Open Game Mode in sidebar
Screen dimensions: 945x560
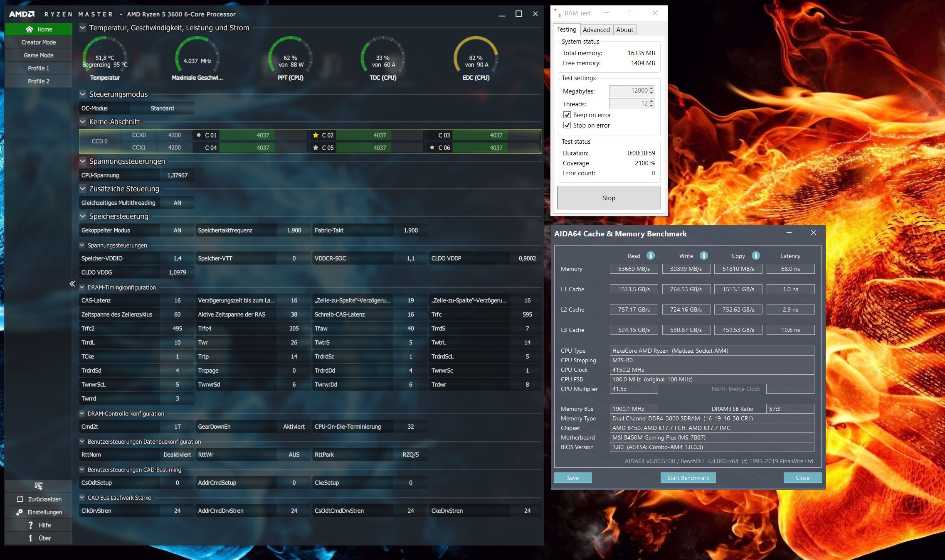39,55
